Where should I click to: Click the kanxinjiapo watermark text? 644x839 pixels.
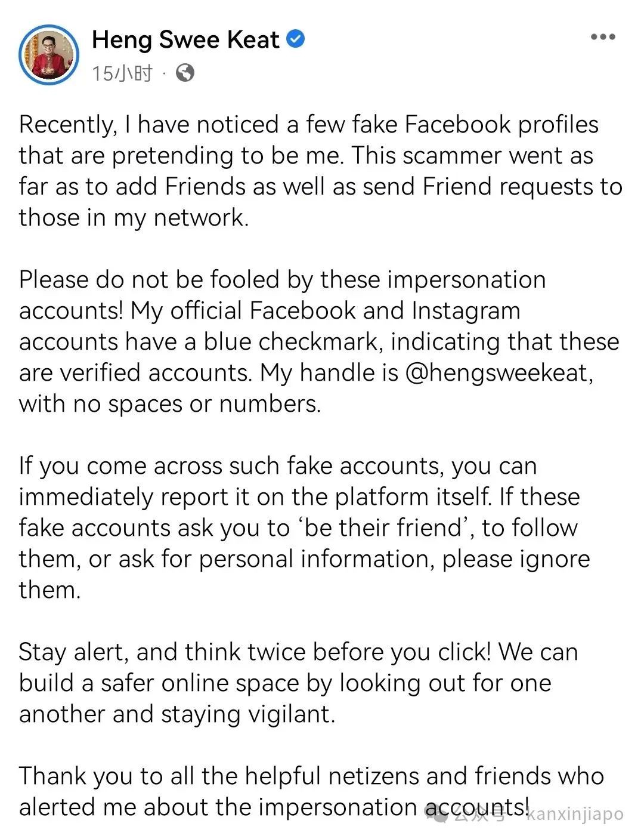click(575, 814)
